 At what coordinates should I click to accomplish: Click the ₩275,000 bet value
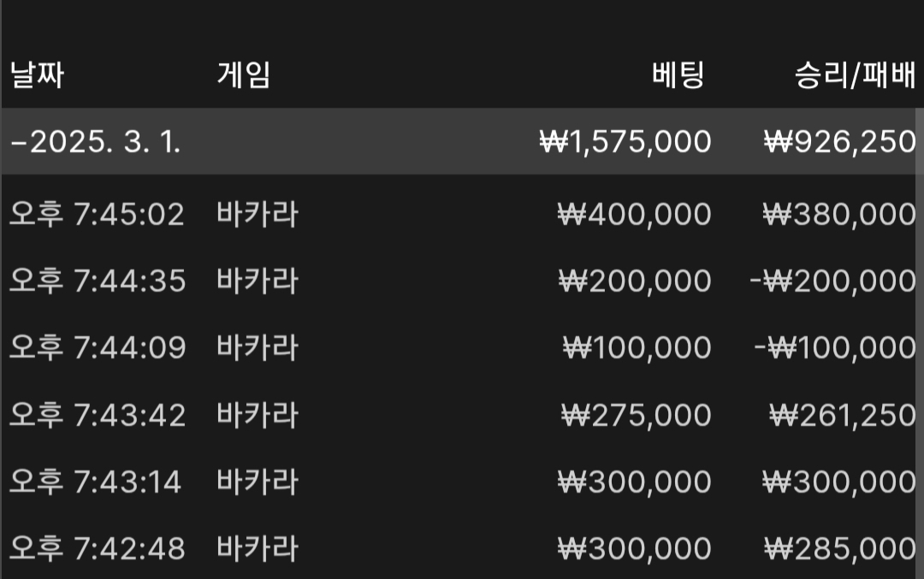coord(637,416)
